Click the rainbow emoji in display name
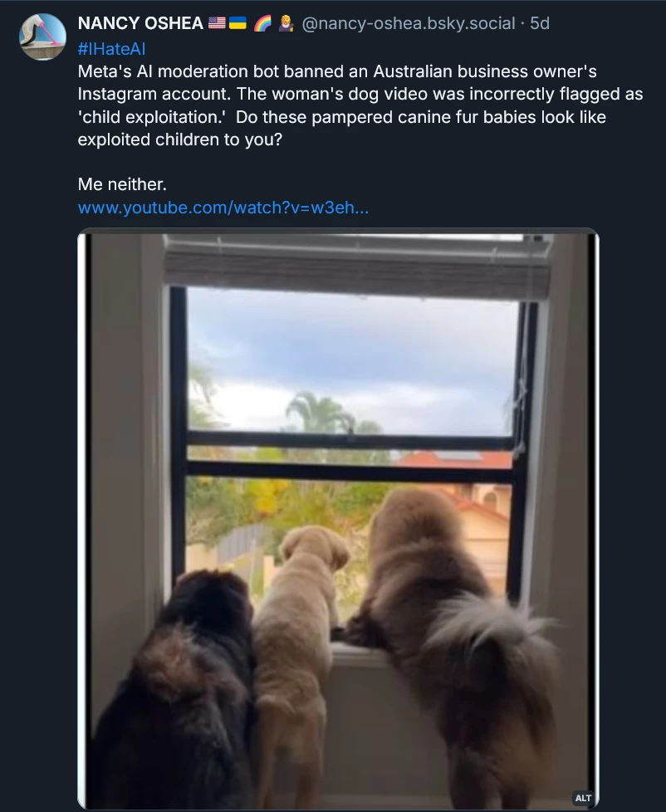The image size is (666, 812). (x=262, y=23)
